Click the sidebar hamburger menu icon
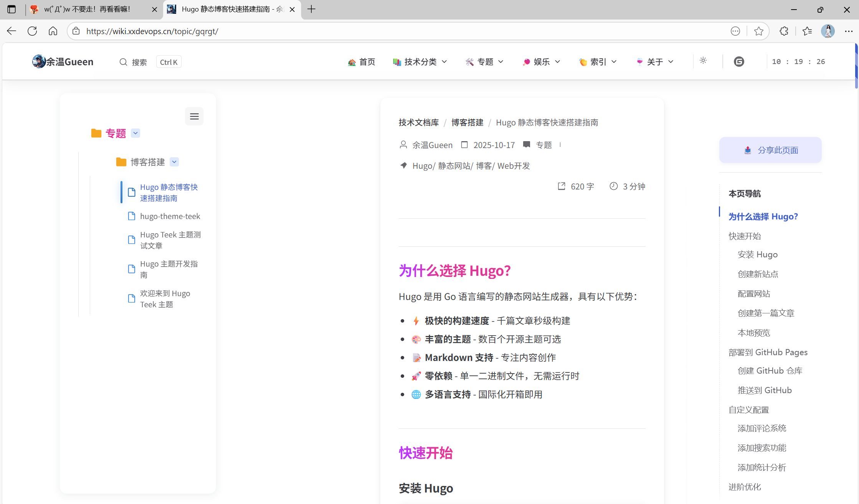Image resolution: width=859 pixels, height=504 pixels. (194, 116)
